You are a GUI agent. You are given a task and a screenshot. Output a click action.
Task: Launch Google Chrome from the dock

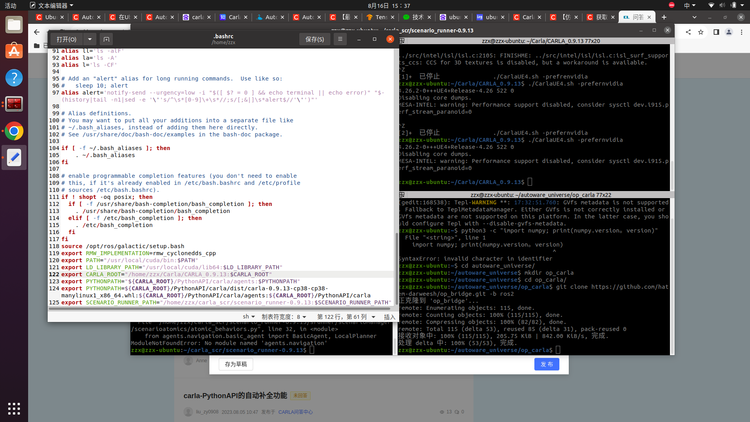[x=14, y=131]
